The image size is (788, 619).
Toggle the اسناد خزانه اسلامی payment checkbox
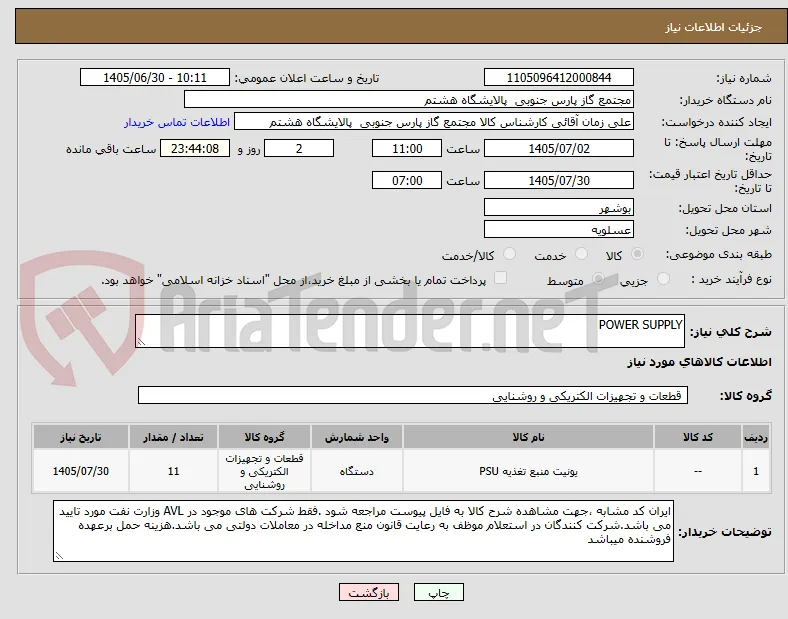tap(500, 278)
